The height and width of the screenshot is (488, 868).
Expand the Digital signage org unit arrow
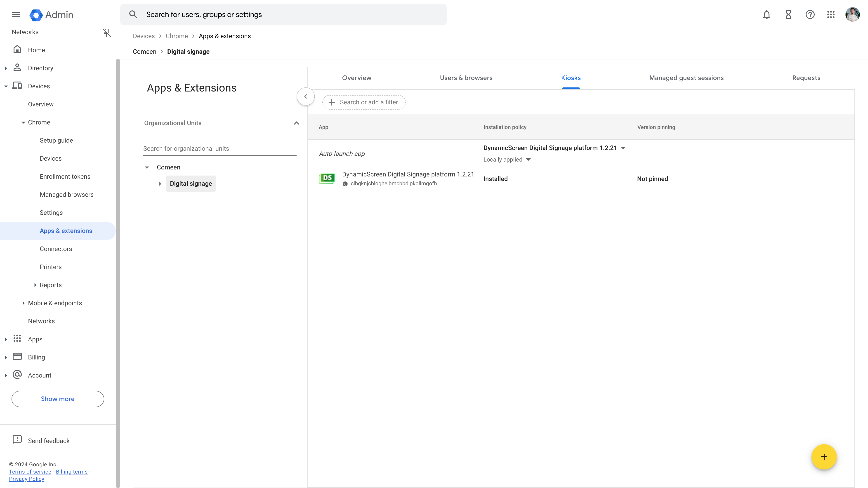click(160, 183)
